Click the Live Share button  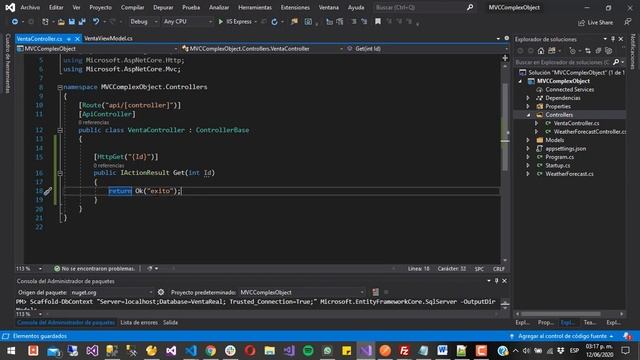click(596, 22)
